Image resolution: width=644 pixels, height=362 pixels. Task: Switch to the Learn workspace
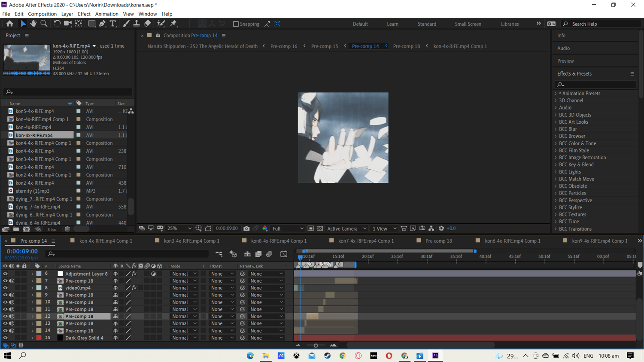click(x=392, y=24)
